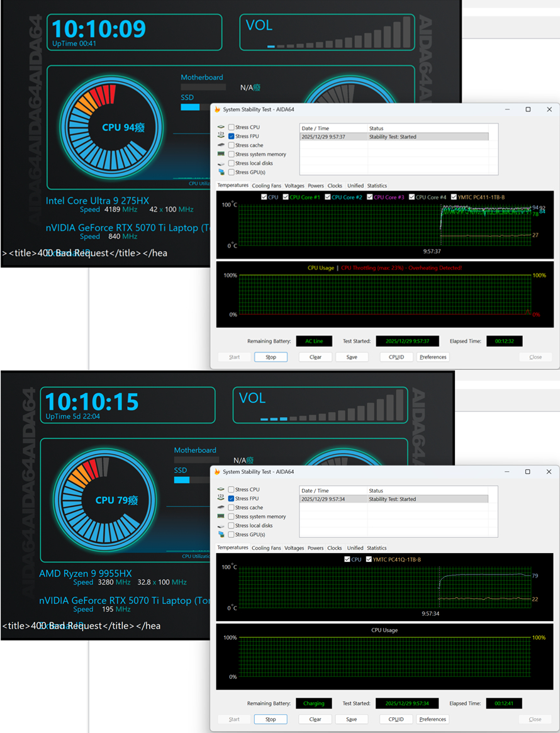The image size is (560, 733).
Task: Switch to the Cooling Fans tab in the top window
Action: (x=267, y=186)
